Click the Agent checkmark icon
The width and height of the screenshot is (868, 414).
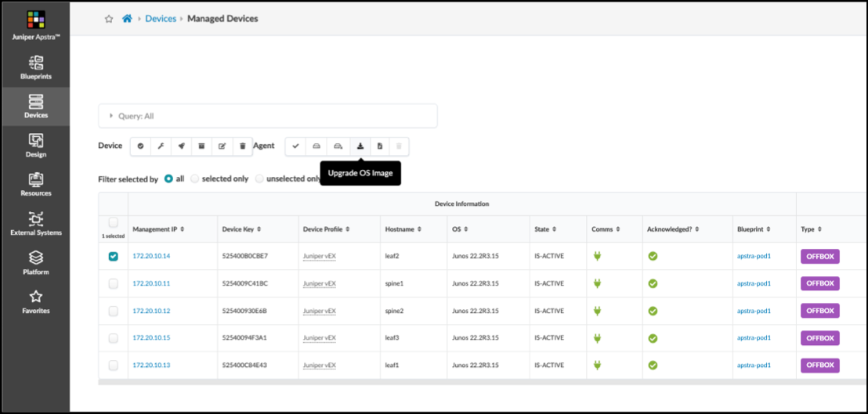[x=295, y=146]
